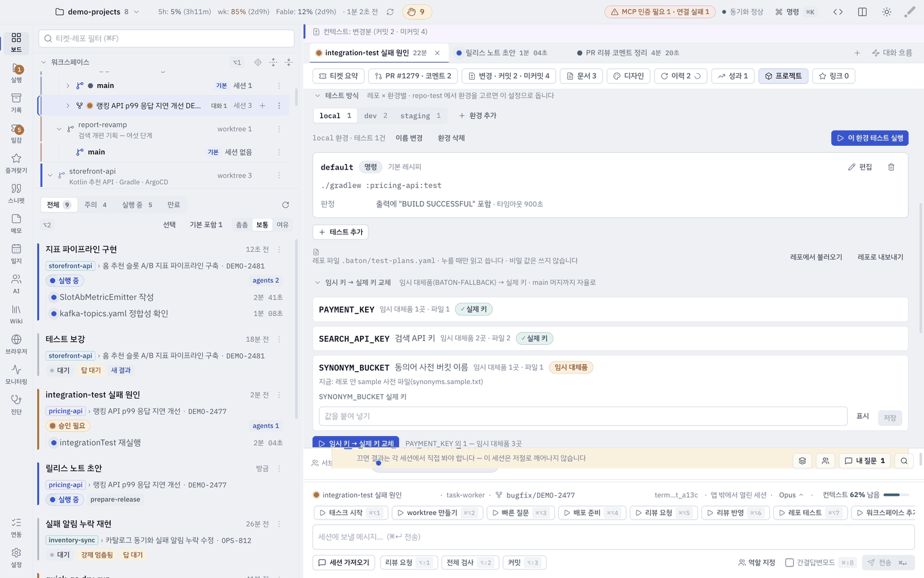Toggle 선택 selection mode

click(x=169, y=225)
